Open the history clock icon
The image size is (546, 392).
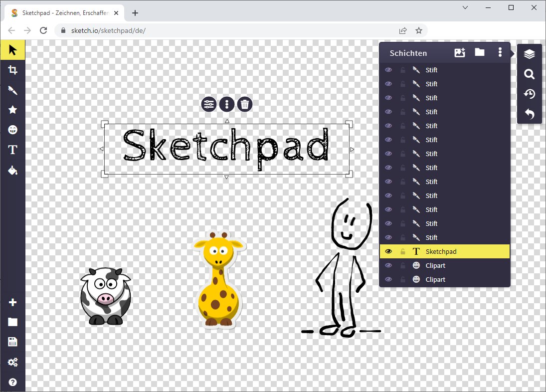coord(529,94)
